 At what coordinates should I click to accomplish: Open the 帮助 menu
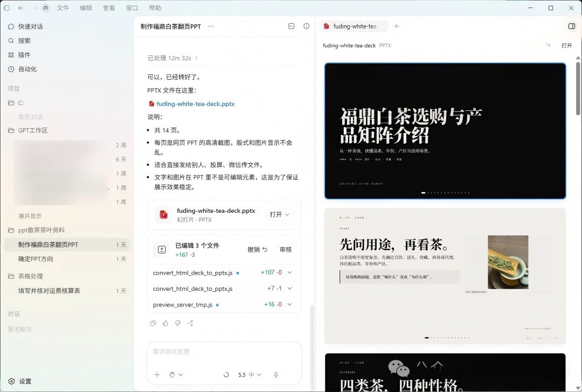pos(155,8)
